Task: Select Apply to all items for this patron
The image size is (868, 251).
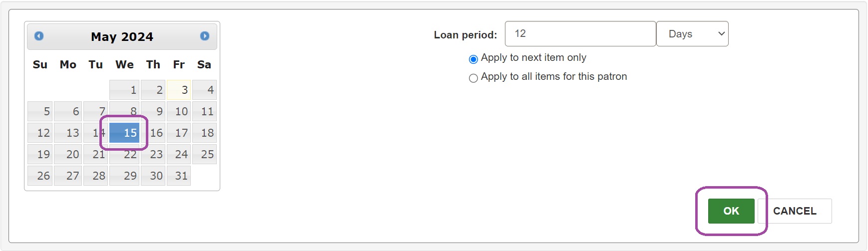Action: [473, 78]
